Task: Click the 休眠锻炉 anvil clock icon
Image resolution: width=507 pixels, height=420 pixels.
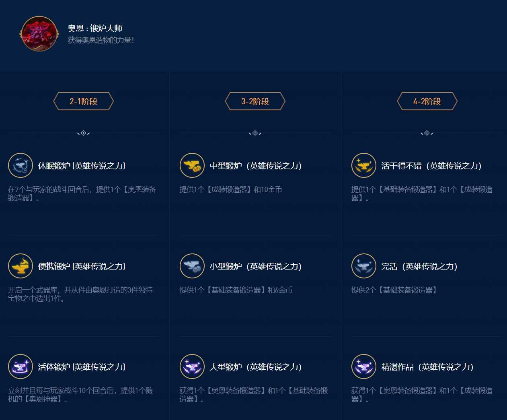Action: [21, 165]
